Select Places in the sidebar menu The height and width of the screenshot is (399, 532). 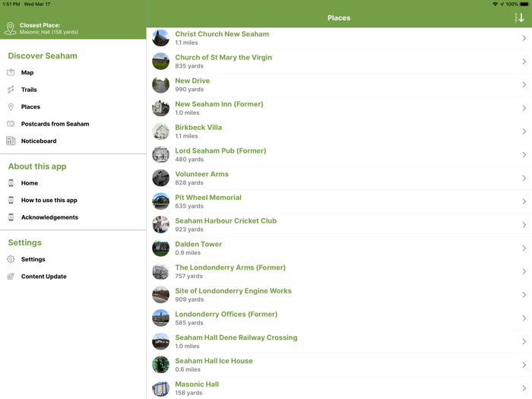click(x=30, y=107)
